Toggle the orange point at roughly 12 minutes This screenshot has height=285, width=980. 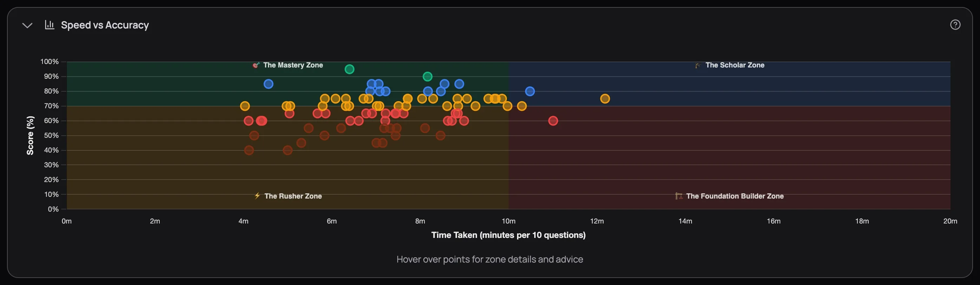(x=605, y=99)
